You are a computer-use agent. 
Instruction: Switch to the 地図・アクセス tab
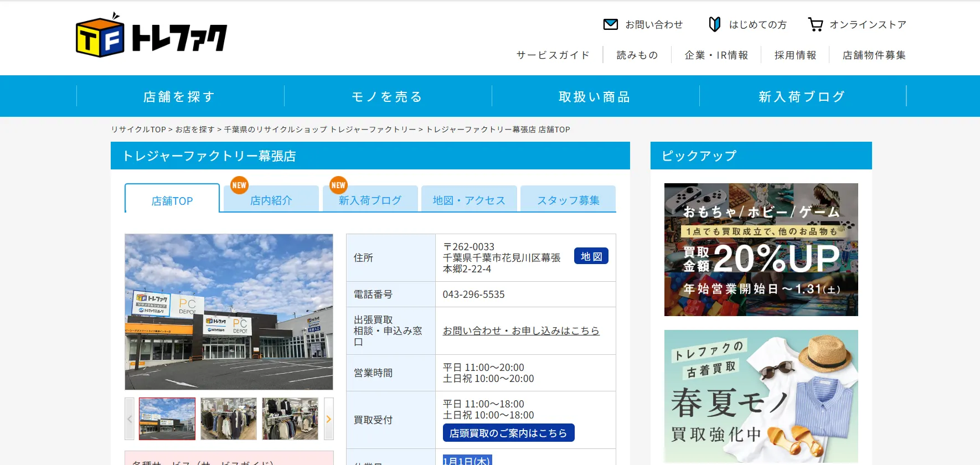pyautogui.click(x=469, y=200)
